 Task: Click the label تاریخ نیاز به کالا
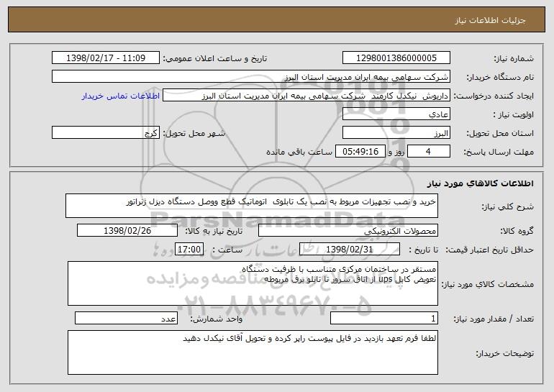click(214, 232)
